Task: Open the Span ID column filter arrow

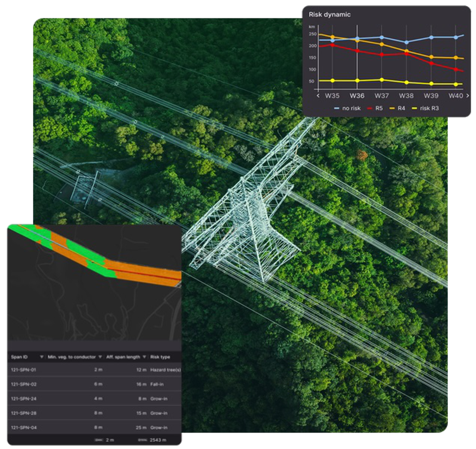Action: coord(42,357)
